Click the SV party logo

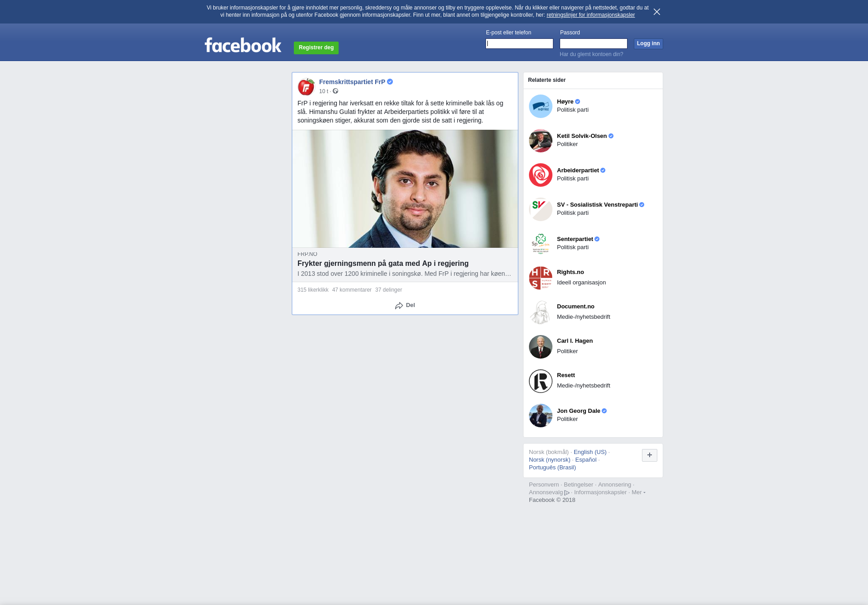541,209
